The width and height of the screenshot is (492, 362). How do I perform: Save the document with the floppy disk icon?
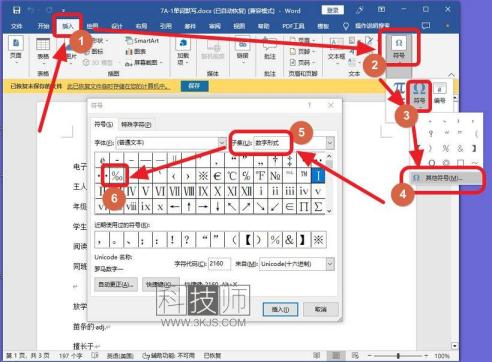(16, 10)
